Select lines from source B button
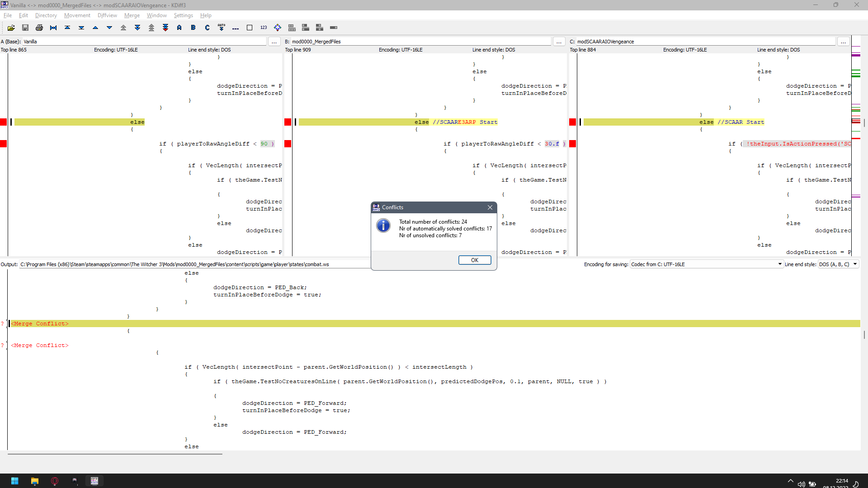The image size is (868, 488). [x=193, y=28]
